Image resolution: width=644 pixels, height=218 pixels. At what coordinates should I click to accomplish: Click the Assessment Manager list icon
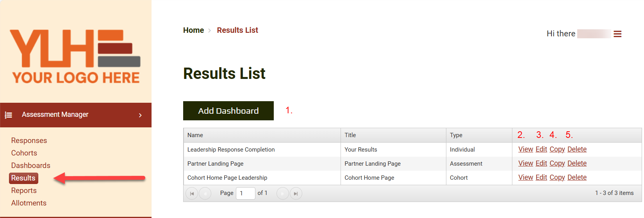(x=8, y=115)
